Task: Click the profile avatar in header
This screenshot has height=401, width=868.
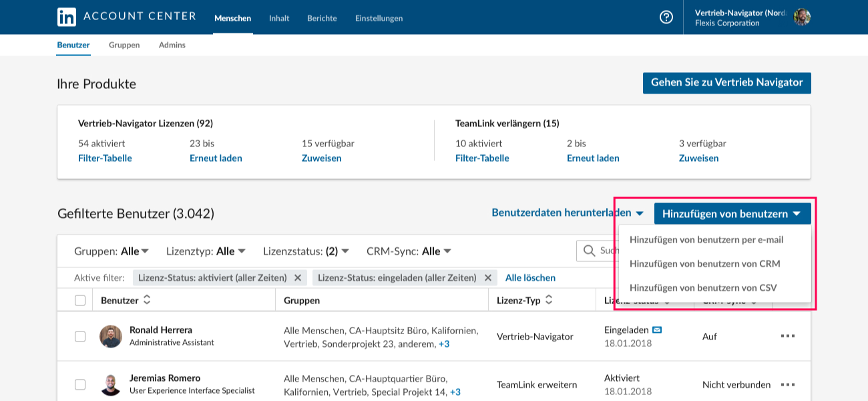Action: [802, 17]
